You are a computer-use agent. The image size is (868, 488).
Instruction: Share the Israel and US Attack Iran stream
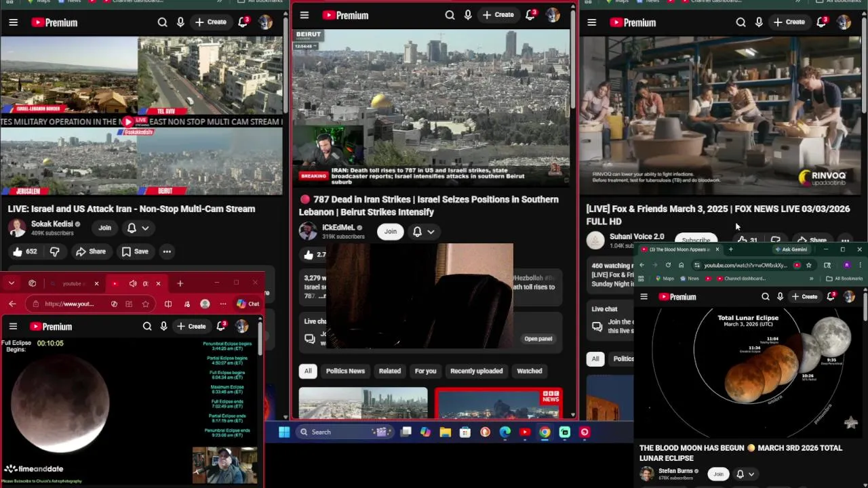point(91,251)
